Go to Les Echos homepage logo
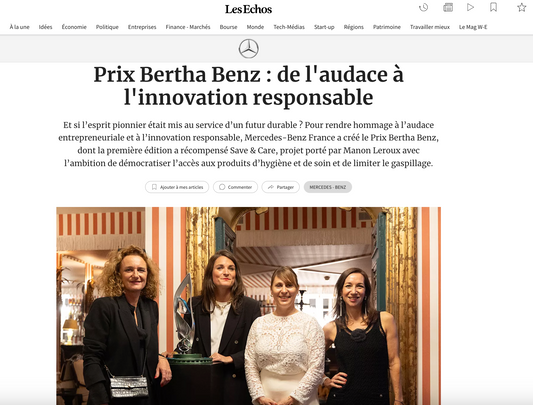Image resolution: width=533 pixels, height=405 pixels. pyautogui.click(x=248, y=9)
